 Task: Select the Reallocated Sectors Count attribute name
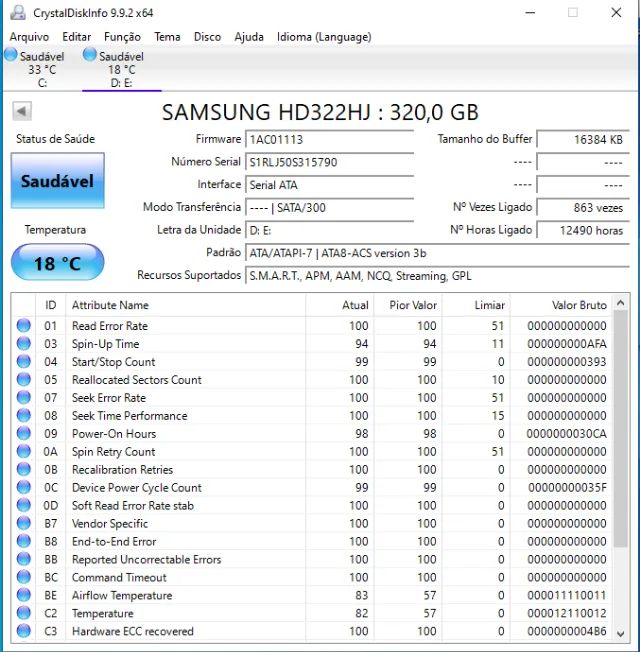click(137, 380)
